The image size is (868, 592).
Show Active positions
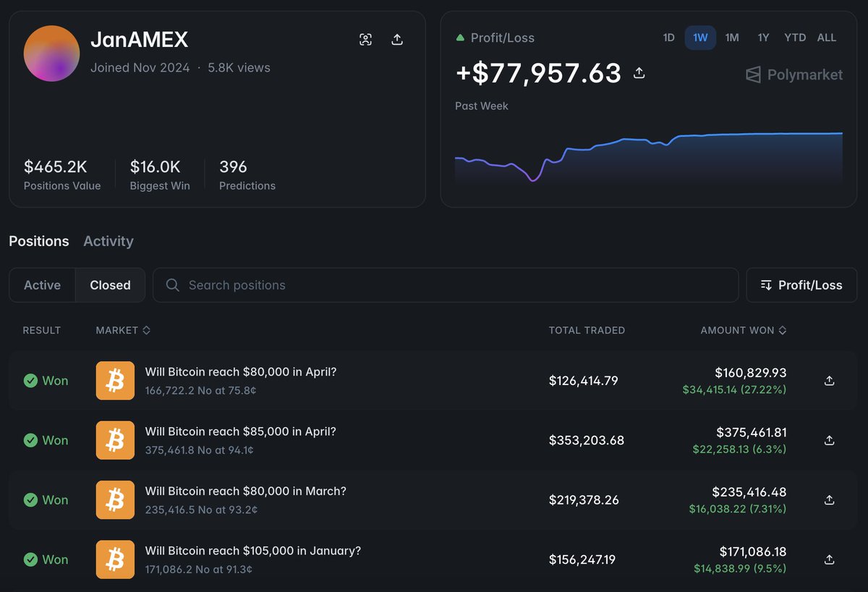click(42, 285)
